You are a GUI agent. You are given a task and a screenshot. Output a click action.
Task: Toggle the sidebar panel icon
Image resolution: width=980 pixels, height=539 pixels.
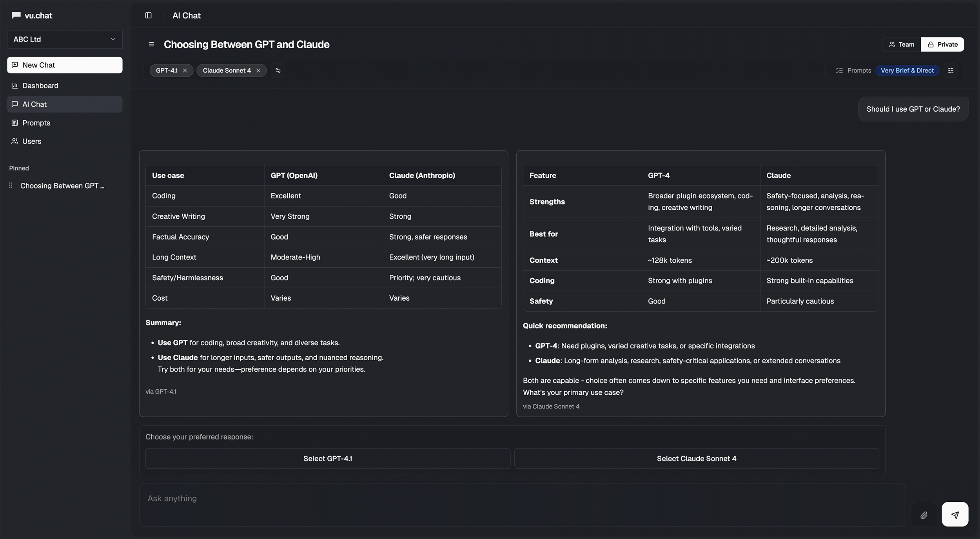[149, 15]
